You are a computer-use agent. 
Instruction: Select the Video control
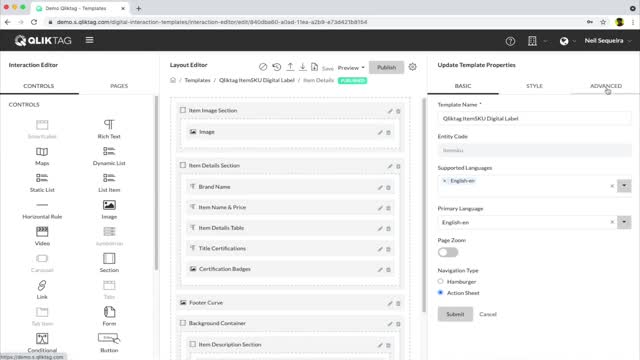coord(42,236)
